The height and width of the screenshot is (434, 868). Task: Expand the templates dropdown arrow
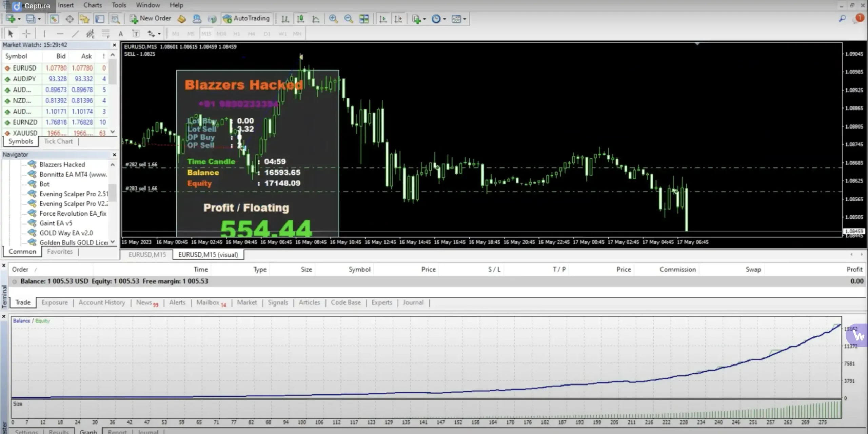click(x=465, y=19)
